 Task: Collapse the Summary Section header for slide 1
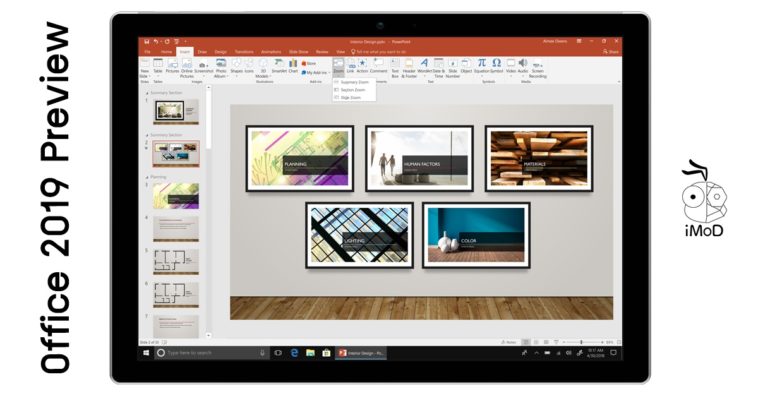[x=147, y=93]
